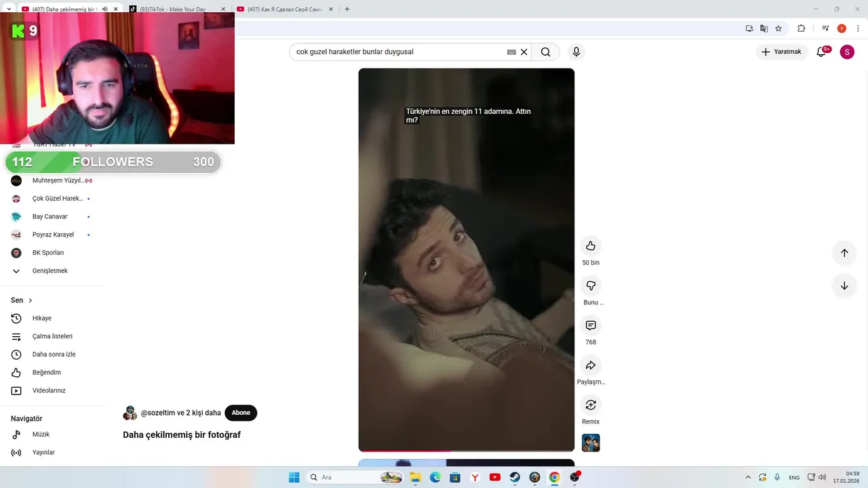The width and height of the screenshot is (868, 488).
Task: Start voice search with microphone icon
Action: (576, 52)
